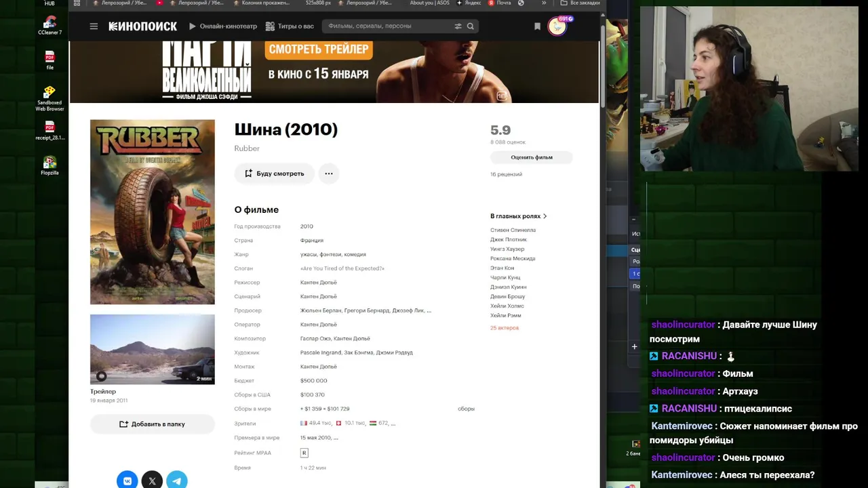
Task: Open saved bookmarks icon in Kinopoisk header
Action: tap(537, 26)
